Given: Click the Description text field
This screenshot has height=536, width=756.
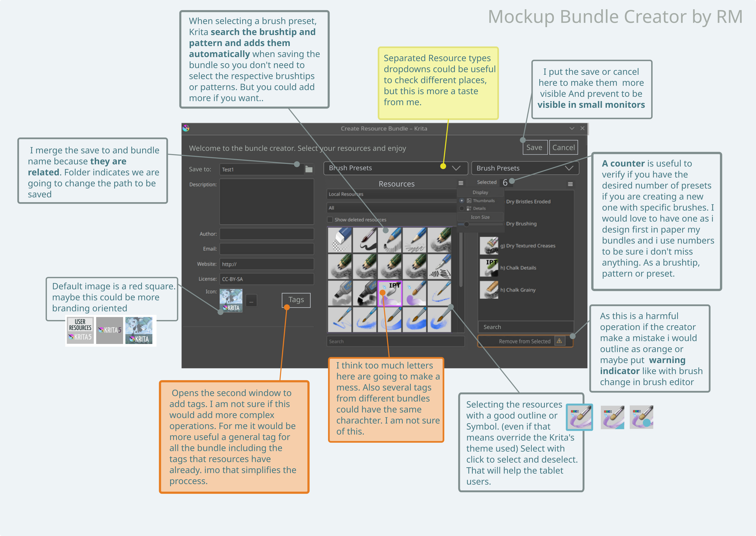Looking at the screenshot, I should coord(267,201).
